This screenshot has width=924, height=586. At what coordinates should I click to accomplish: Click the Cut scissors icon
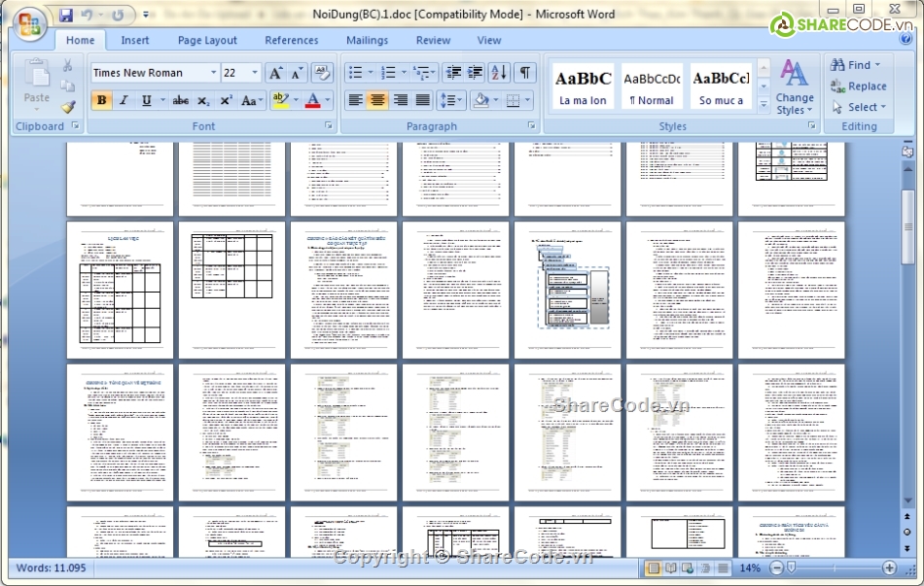68,65
